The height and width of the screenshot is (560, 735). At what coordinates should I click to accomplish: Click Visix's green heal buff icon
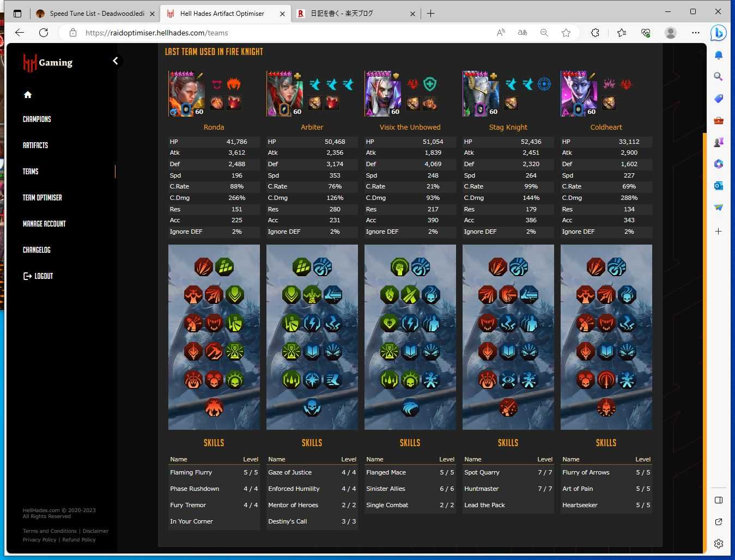pyautogui.click(x=430, y=85)
